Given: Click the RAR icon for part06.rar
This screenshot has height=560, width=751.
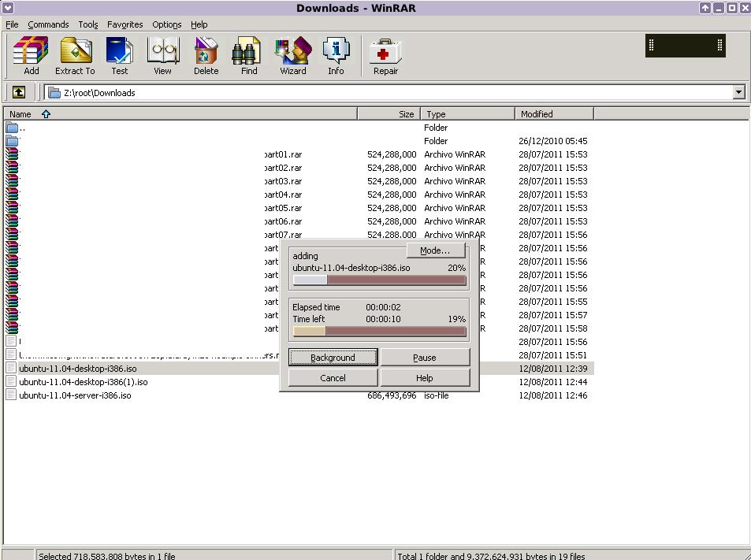Looking at the screenshot, I should point(12,221).
